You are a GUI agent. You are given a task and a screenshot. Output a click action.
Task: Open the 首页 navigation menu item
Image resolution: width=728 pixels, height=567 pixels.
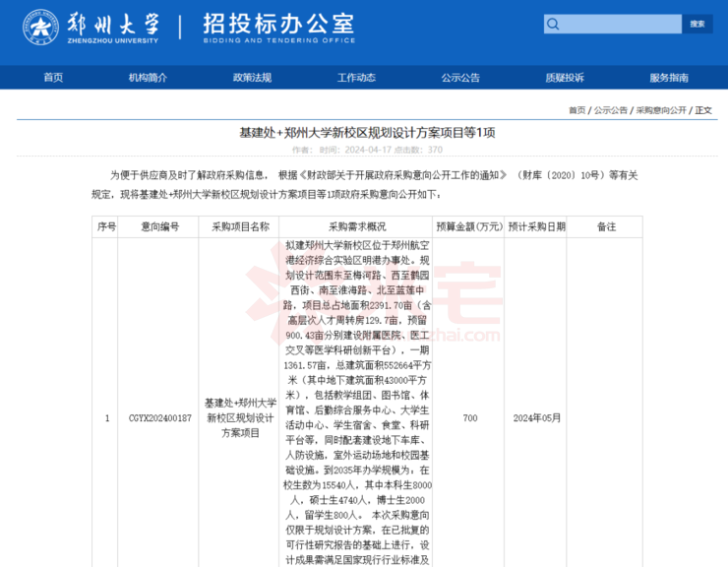53,78
